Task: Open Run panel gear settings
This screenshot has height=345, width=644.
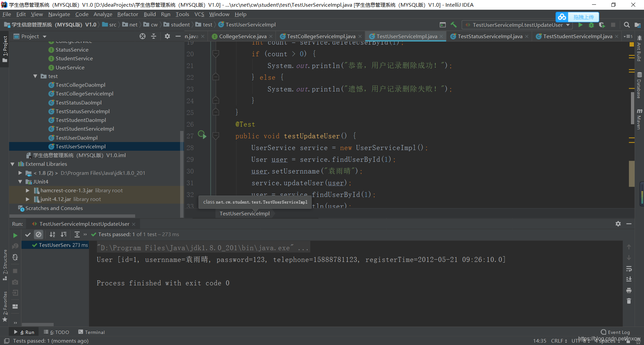Action: (x=618, y=224)
